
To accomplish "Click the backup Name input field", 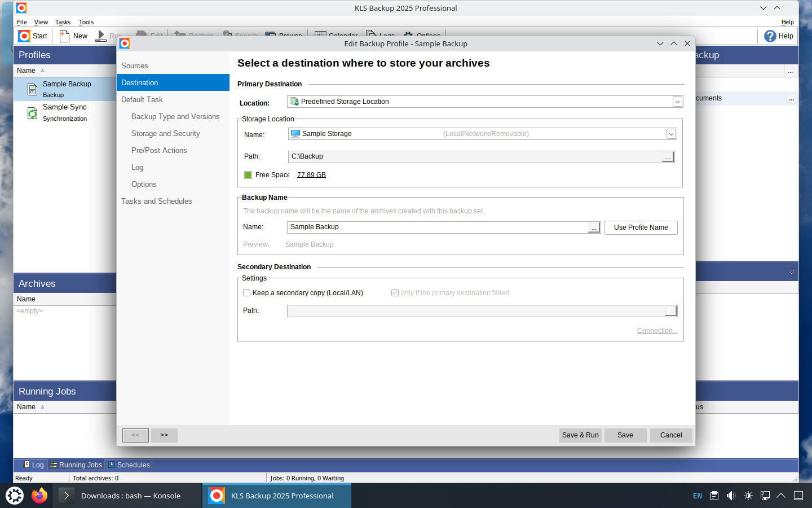I will pyautogui.click(x=438, y=227).
